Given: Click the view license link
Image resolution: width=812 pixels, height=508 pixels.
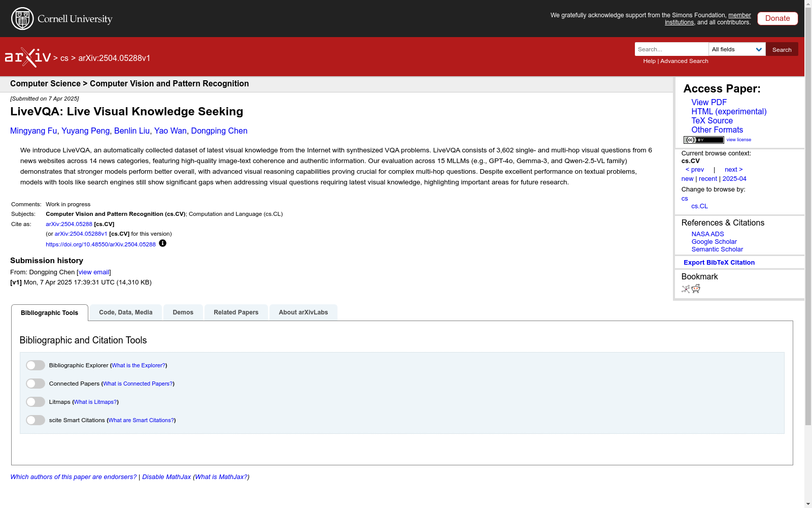Looking at the screenshot, I should (x=739, y=140).
